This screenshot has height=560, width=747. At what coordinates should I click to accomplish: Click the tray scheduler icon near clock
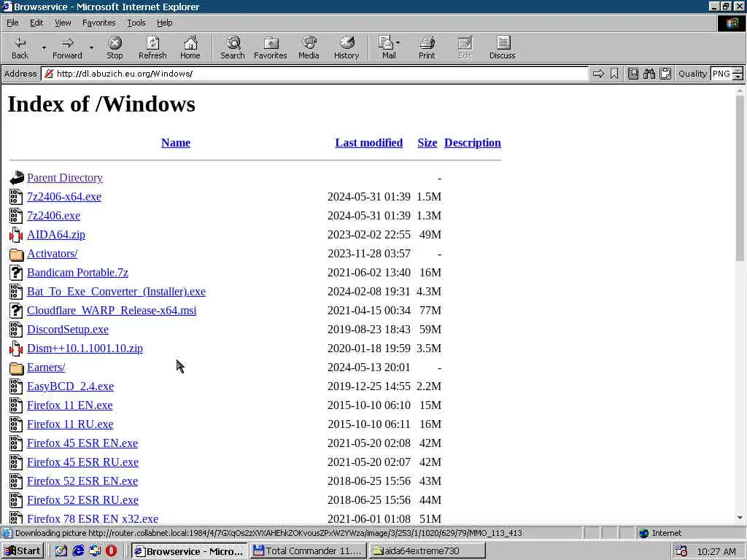click(681, 551)
